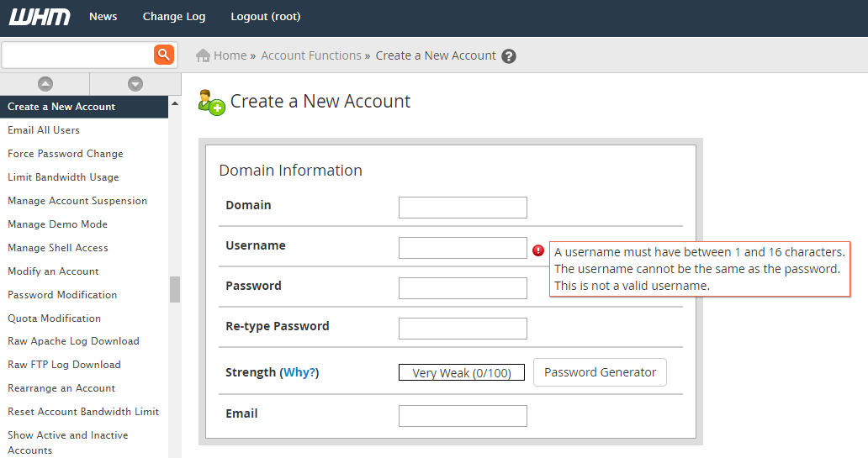Focus the Username input field
This screenshot has height=458, width=868.
(463, 248)
